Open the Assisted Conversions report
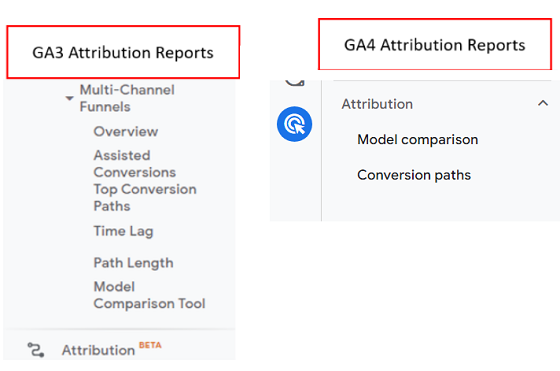Screen dimensions: 560x371 pos(135,164)
